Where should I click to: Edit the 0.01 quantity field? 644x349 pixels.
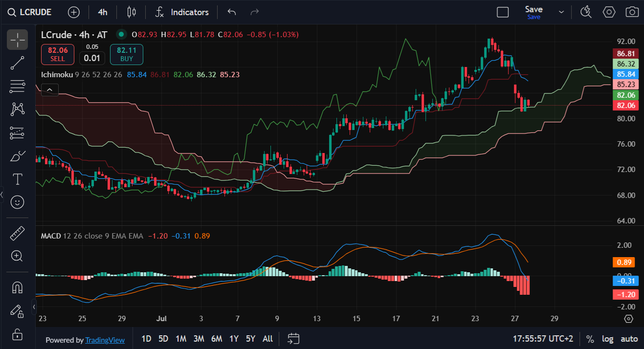[x=92, y=58]
